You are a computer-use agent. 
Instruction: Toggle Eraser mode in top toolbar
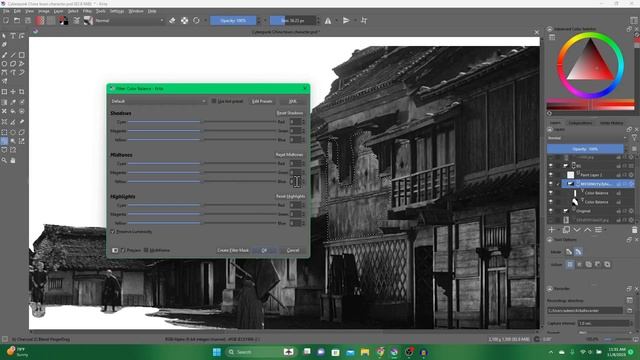(x=172, y=20)
